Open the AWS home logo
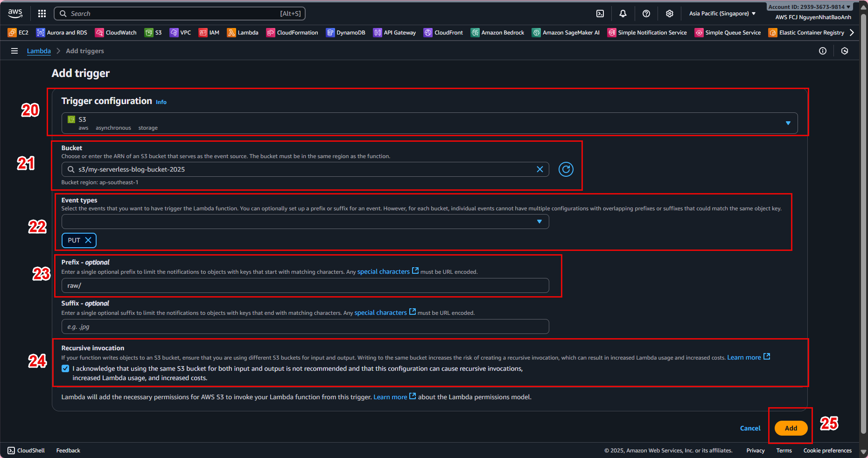 click(15, 14)
